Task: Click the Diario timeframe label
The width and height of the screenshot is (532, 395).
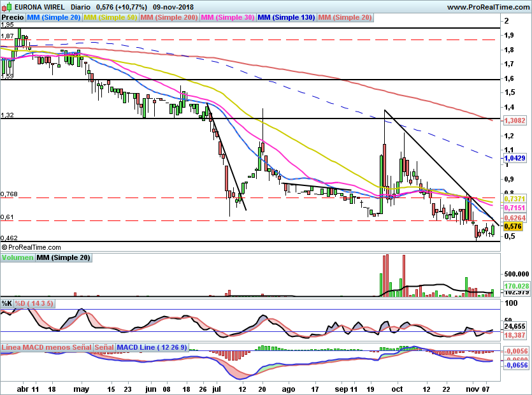Action: [80, 7]
